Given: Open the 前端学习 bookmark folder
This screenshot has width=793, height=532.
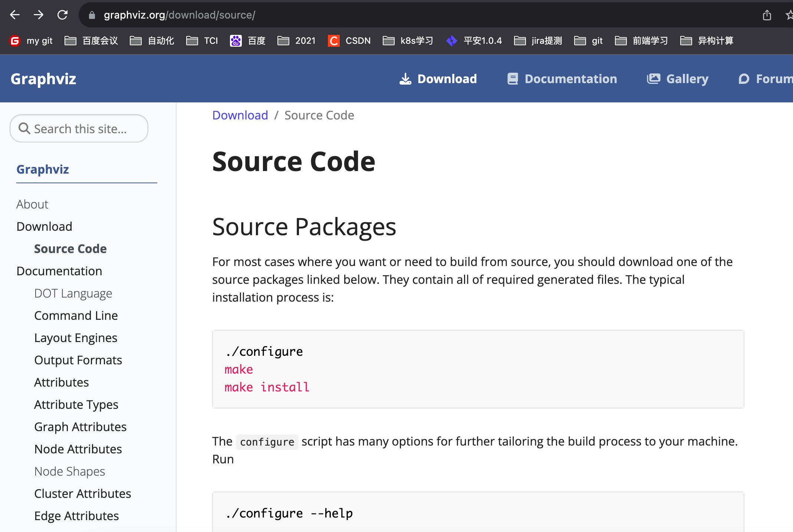Looking at the screenshot, I should tap(641, 41).
